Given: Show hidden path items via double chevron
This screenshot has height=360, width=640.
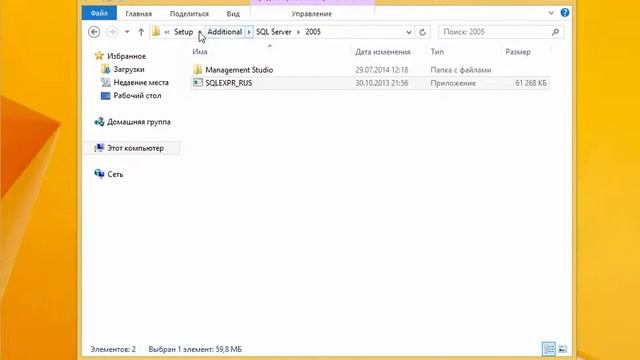Looking at the screenshot, I should coord(167,32).
